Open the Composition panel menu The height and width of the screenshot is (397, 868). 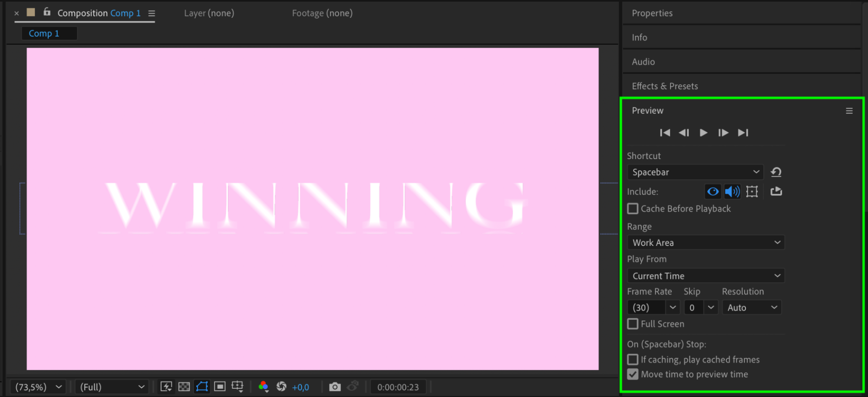tap(152, 13)
